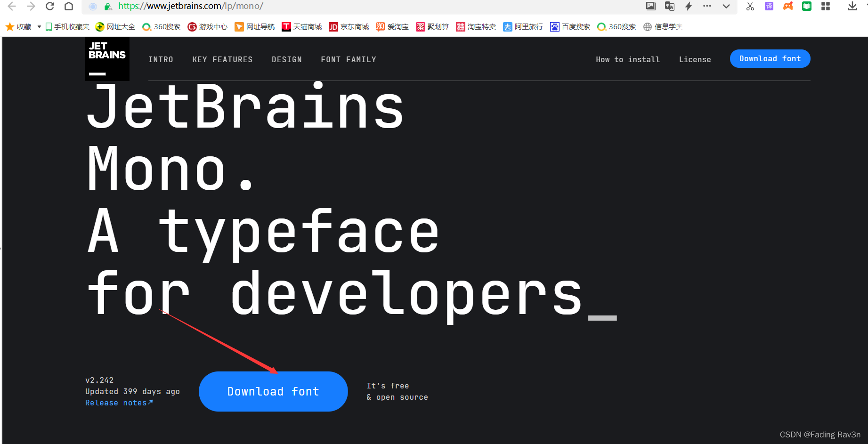Go to the KEY FEATURES section
The height and width of the screenshot is (444, 868).
click(222, 59)
